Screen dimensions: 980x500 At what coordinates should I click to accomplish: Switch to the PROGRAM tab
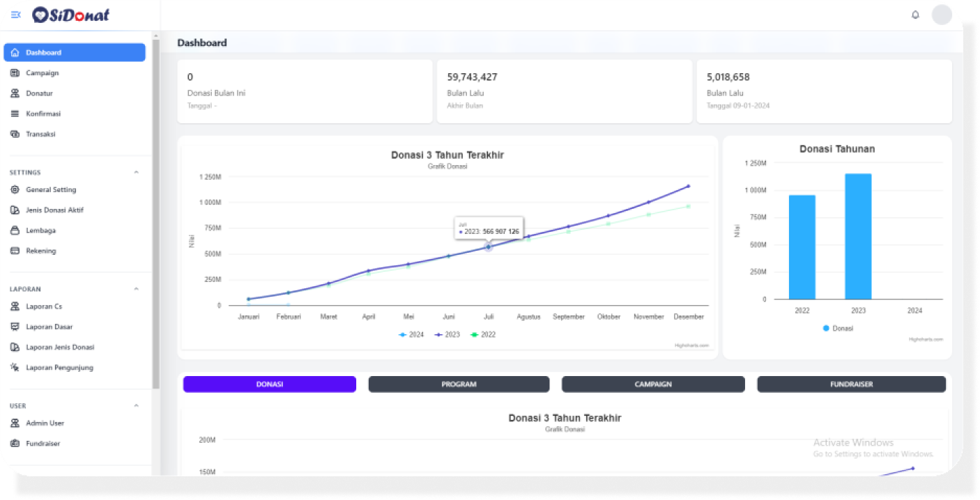(459, 384)
